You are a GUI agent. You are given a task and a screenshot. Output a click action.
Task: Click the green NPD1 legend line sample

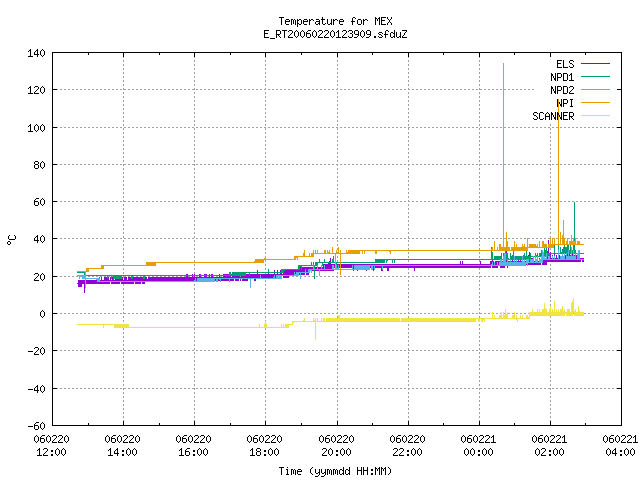595,76
